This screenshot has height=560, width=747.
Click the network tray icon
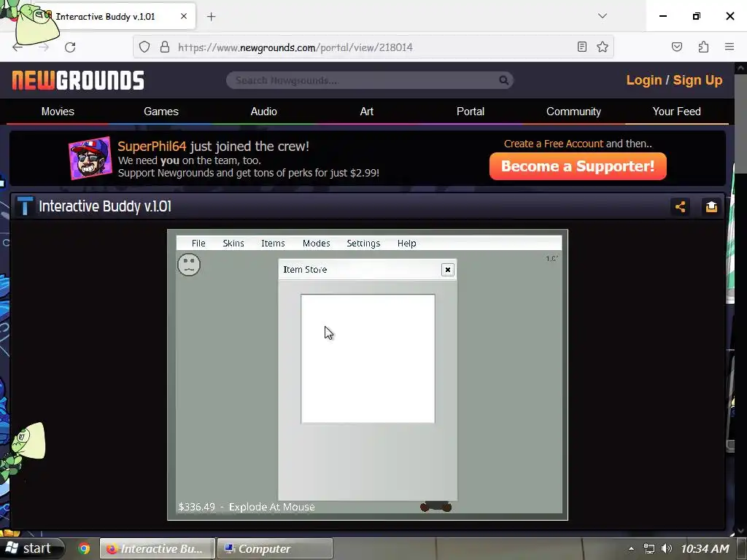coord(649,548)
